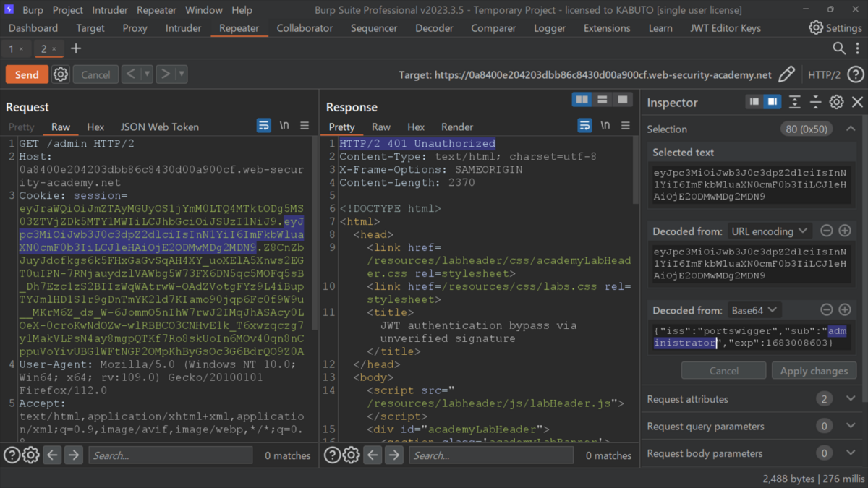The image size is (868, 488).
Task: Dock Inspector panel to the right
Action: pyautogui.click(x=773, y=102)
